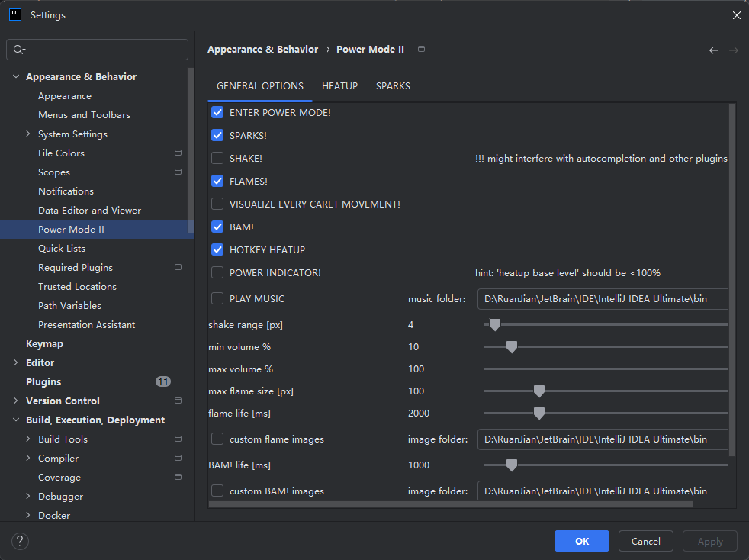This screenshot has width=749, height=560.
Task: Collapse the Appearance & Behavior section
Action: 16,77
